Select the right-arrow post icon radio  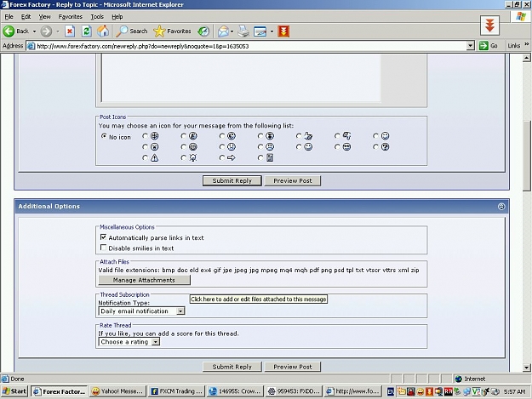[221, 157]
